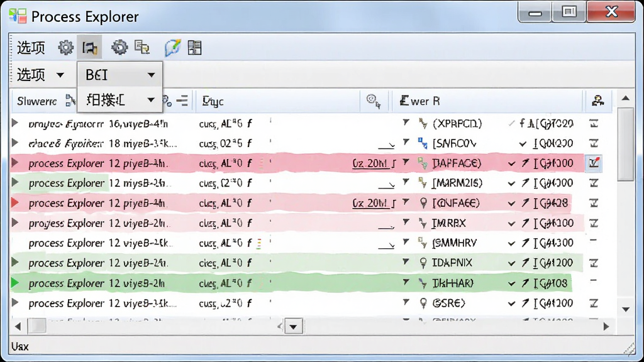Screen dimensions: 644x362
Task: Expand the row containing (XPRPCD)
Action: pos(15,123)
